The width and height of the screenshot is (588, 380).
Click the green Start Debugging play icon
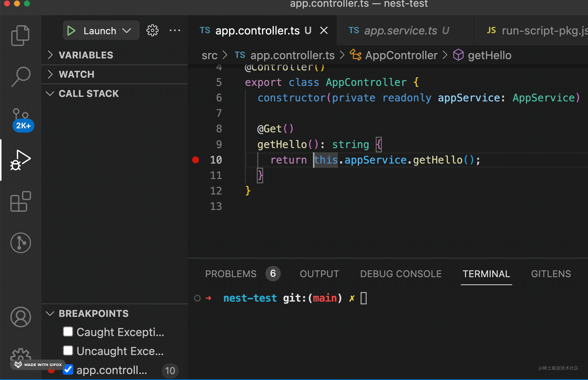click(x=71, y=31)
